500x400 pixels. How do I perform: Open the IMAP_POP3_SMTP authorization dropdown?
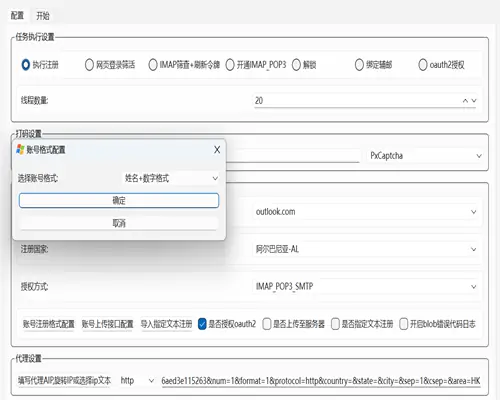tap(366, 286)
